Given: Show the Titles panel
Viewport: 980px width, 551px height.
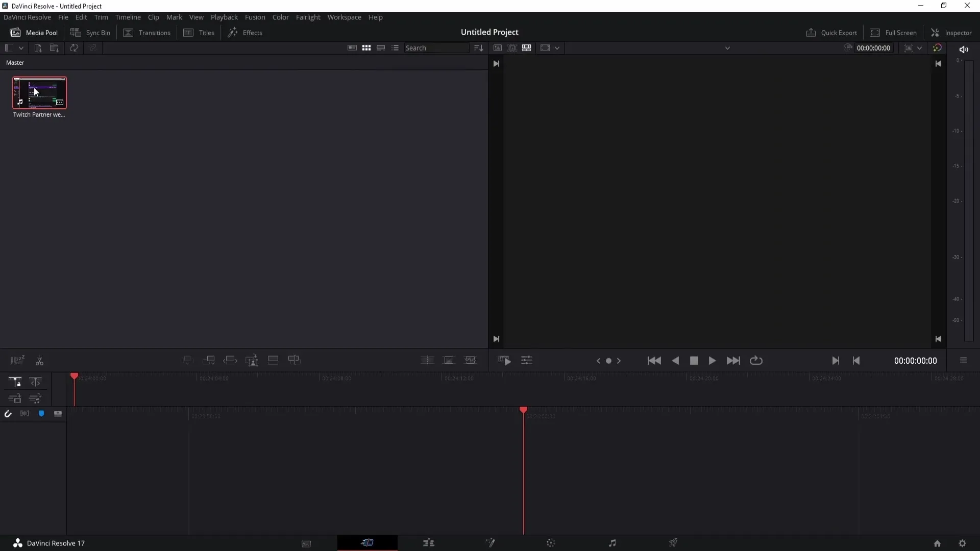Looking at the screenshot, I should tap(199, 33).
